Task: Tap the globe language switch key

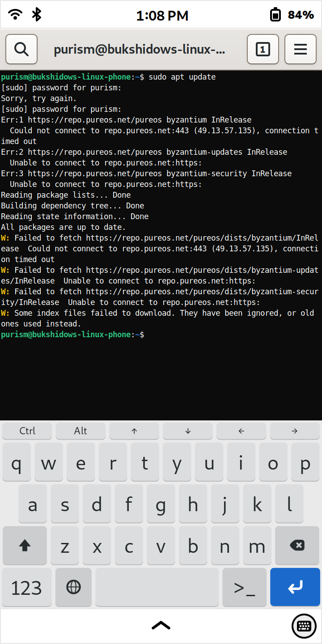Action: (x=73, y=587)
